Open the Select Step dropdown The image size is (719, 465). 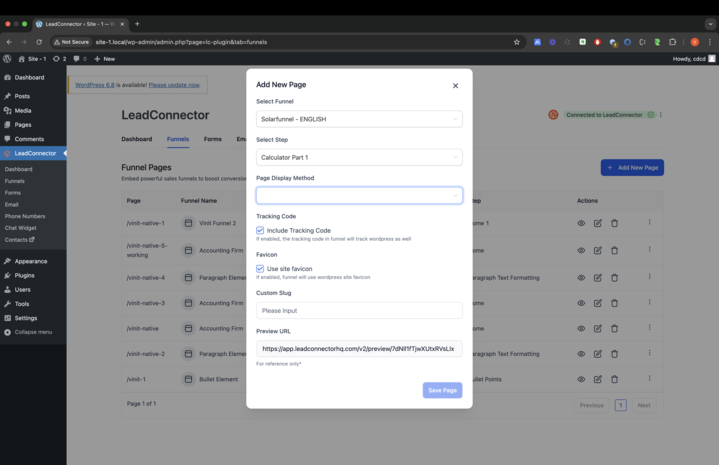[359, 157]
